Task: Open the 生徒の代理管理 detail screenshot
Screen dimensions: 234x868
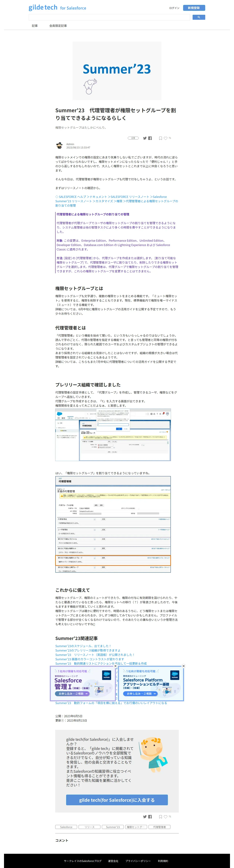Action: 113,524
